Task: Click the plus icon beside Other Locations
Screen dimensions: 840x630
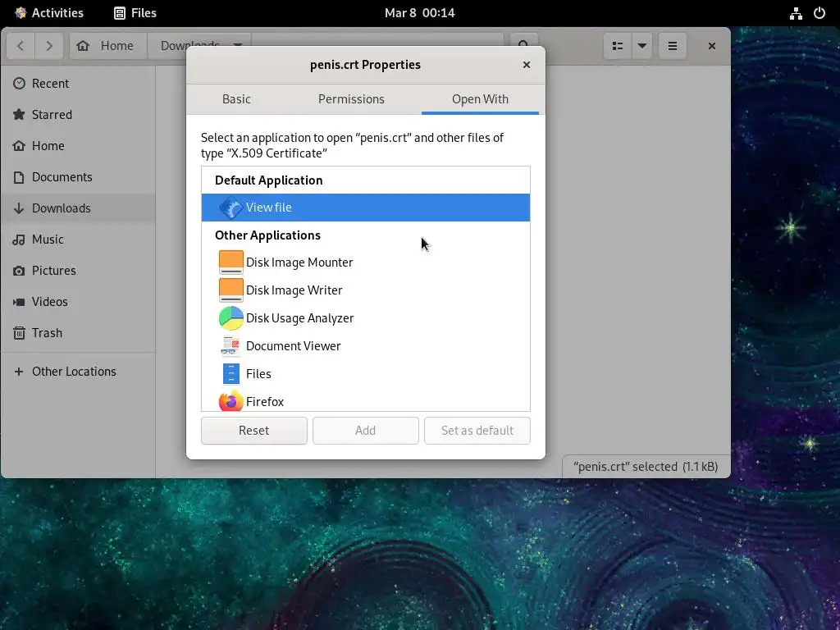Action: pyautogui.click(x=19, y=372)
